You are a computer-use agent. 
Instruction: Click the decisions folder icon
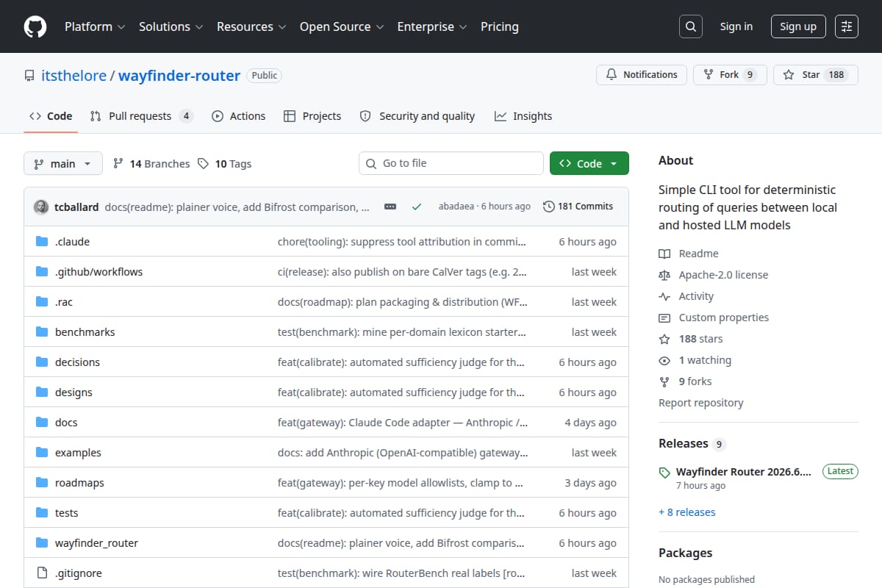click(x=42, y=362)
